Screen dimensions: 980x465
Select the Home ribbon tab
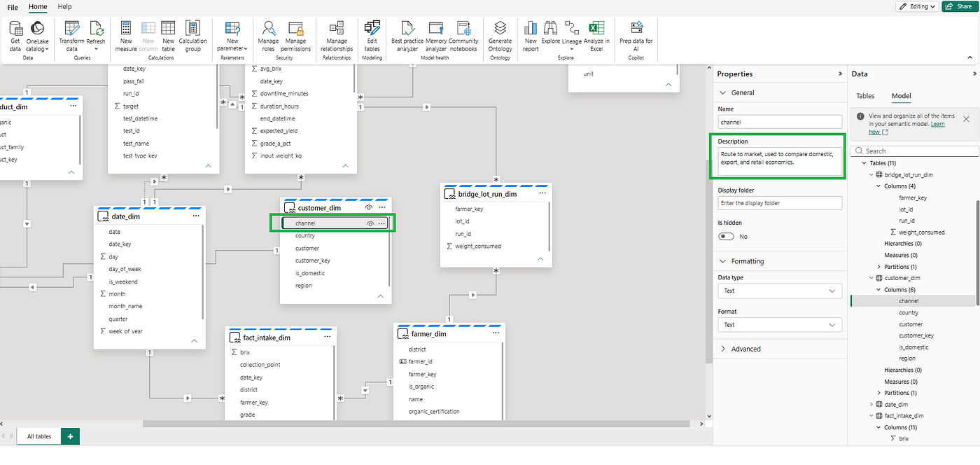coord(38,6)
